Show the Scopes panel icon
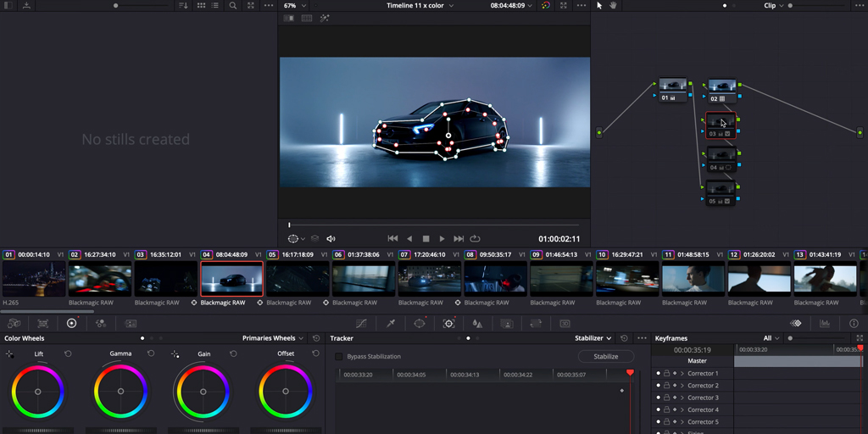This screenshot has width=868, height=434. tap(825, 323)
